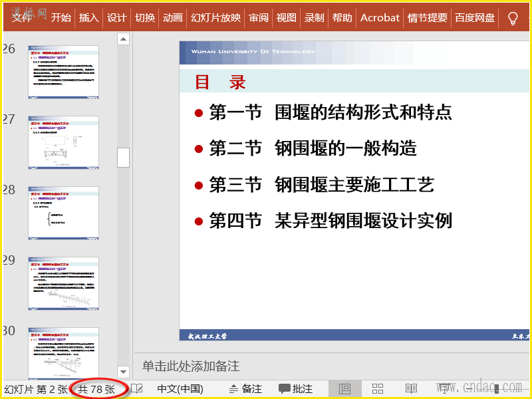532x399 pixels.
Task: Open the Acrobat tab
Action: 380,17
